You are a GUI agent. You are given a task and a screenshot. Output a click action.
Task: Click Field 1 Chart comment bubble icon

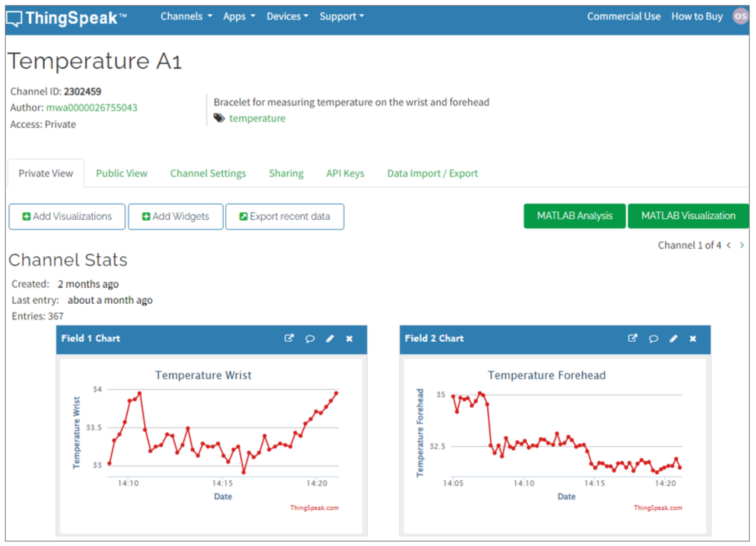pos(310,339)
